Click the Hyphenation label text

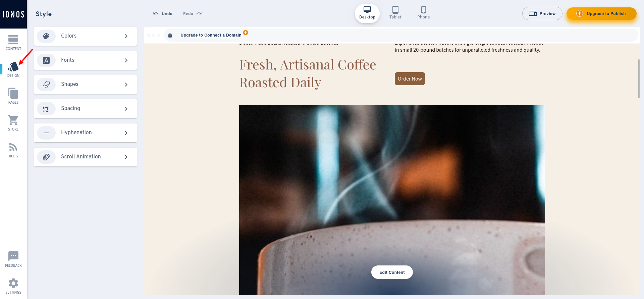pos(76,133)
